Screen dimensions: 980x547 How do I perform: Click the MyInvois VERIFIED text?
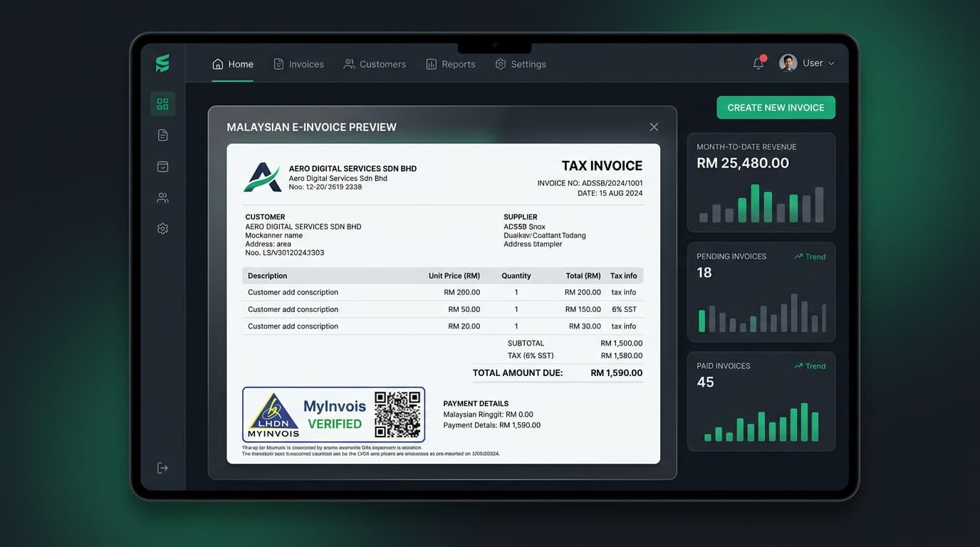(x=335, y=415)
